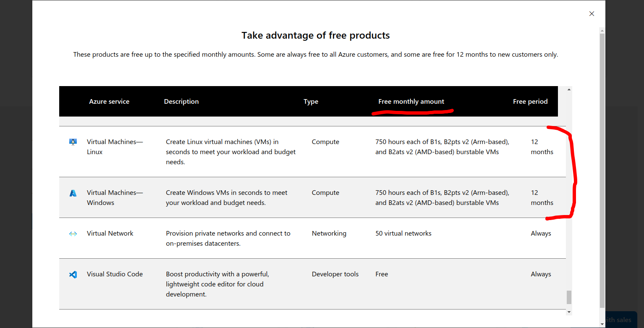Screen dimensions: 644x328
Task: Click the 750 hours amount in Windows row
Action: point(442,198)
